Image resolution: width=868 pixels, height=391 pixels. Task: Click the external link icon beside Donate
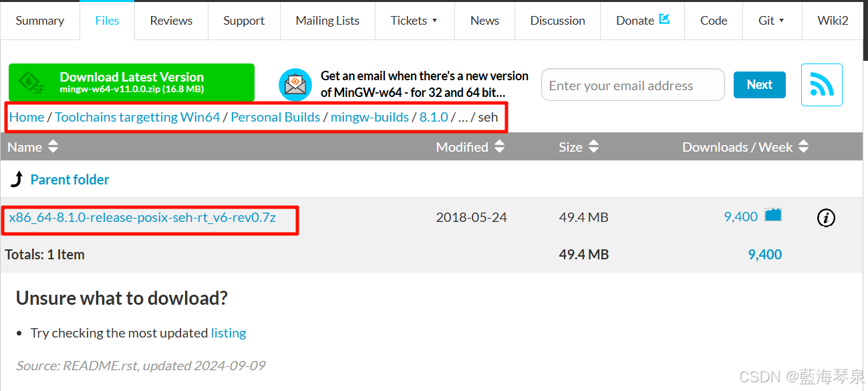664,19
